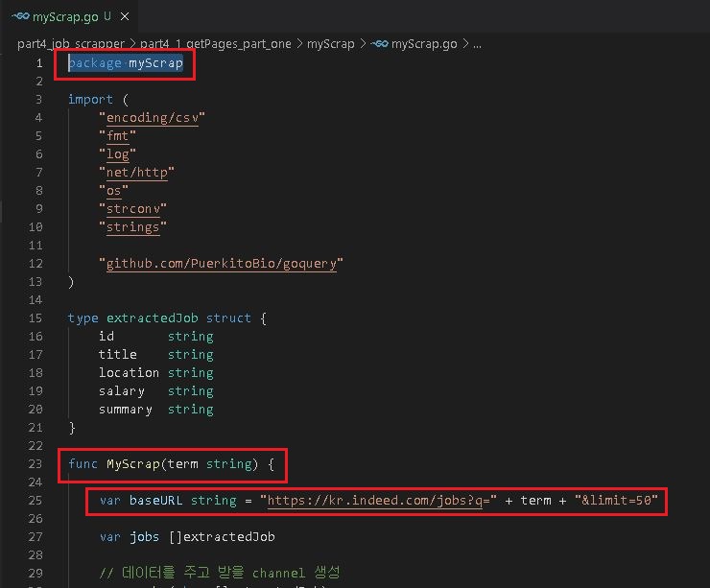Open the "strconv" import link
This screenshot has width=710, height=588.
(x=133, y=209)
